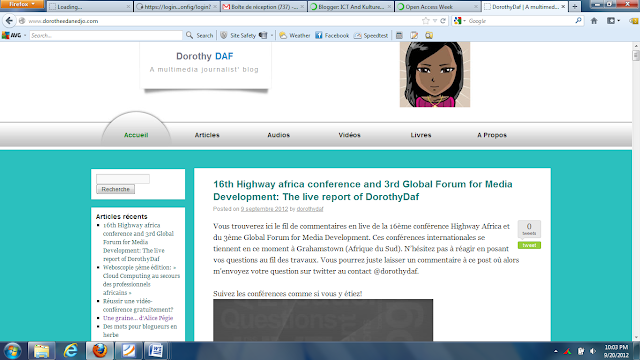This screenshot has height=360, width=640.
Task: Launch Internet Explorer from the taskbar
Action: (71, 351)
